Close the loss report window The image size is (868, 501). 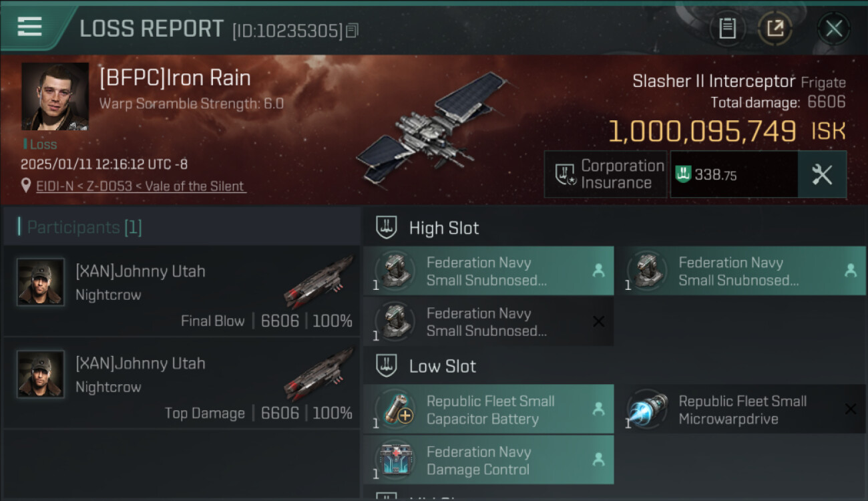833,28
